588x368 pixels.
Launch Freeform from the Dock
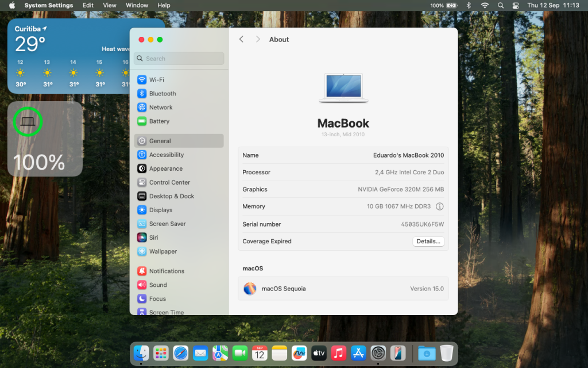click(x=299, y=353)
